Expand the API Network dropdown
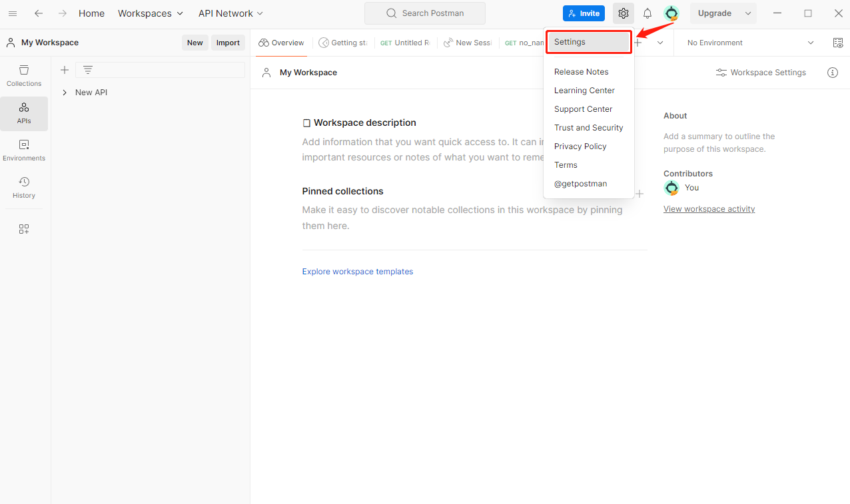850x504 pixels. pyautogui.click(x=230, y=13)
